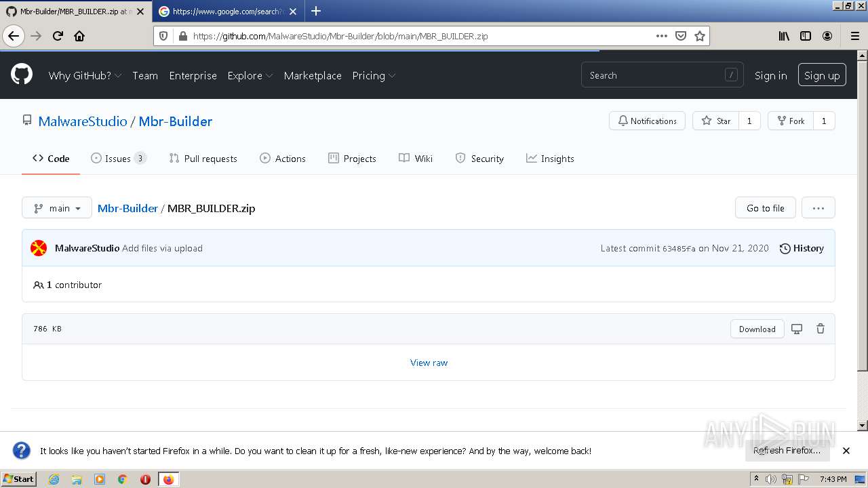Switch to Actions tab
Screen dimensions: 868x488
[x=283, y=159]
